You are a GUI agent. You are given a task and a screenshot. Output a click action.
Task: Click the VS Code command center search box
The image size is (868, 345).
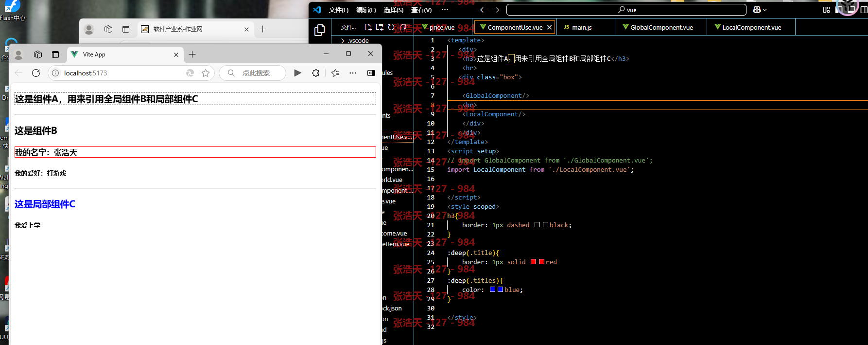(x=626, y=10)
